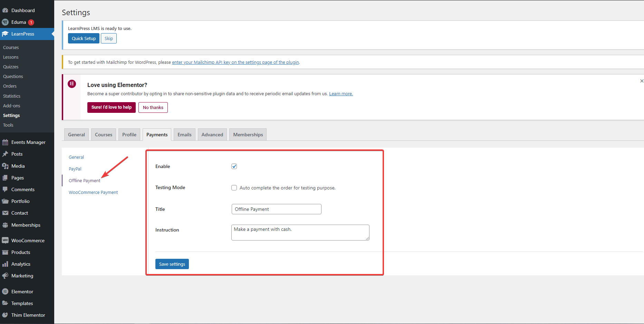The width and height of the screenshot is (644, 324).
Task: Open Quizzes under LearnPress
Action: coord(11,67)
